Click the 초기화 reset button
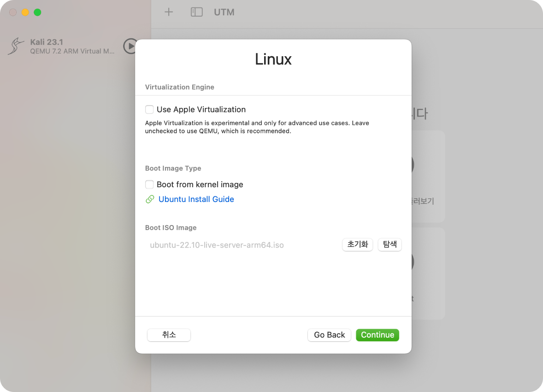Image resolution: width=543 pixels, height=392 pixels. point(357,245)
